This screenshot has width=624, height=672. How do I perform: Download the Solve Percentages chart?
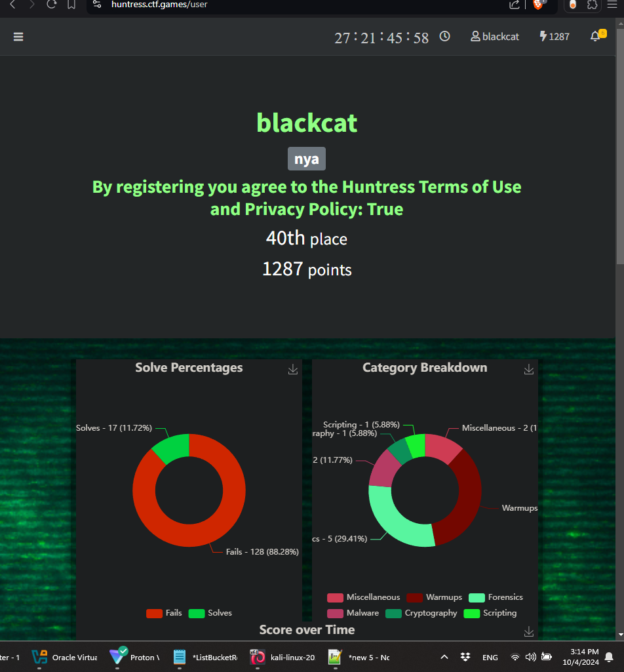pyautogui.click(x=293, y=369)
